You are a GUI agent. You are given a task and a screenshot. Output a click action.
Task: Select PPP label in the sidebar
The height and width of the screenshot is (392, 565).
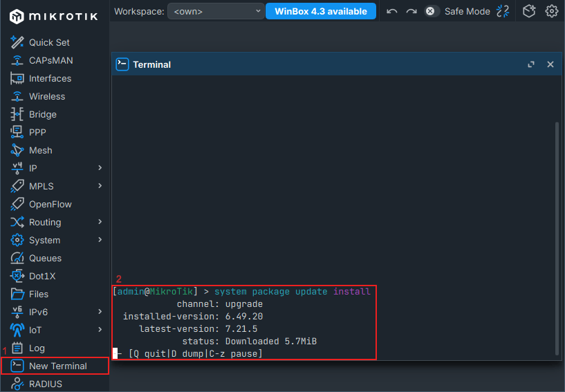[x=37, y=132]
